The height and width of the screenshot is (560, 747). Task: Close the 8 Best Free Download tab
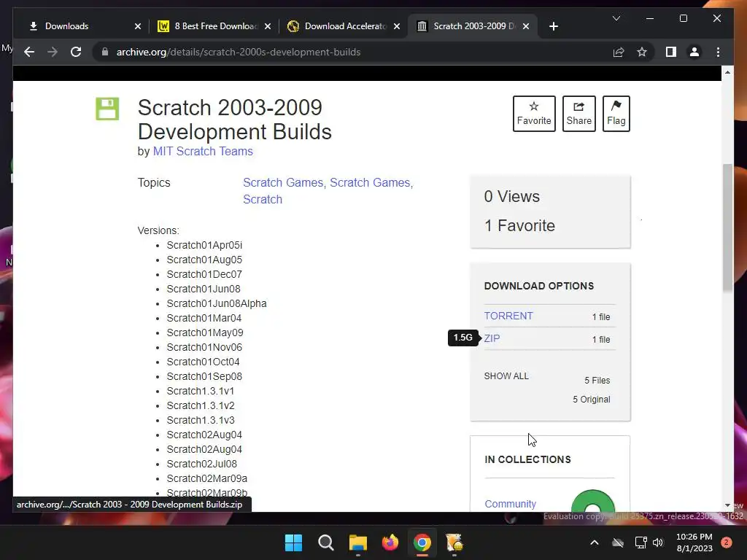268,26
